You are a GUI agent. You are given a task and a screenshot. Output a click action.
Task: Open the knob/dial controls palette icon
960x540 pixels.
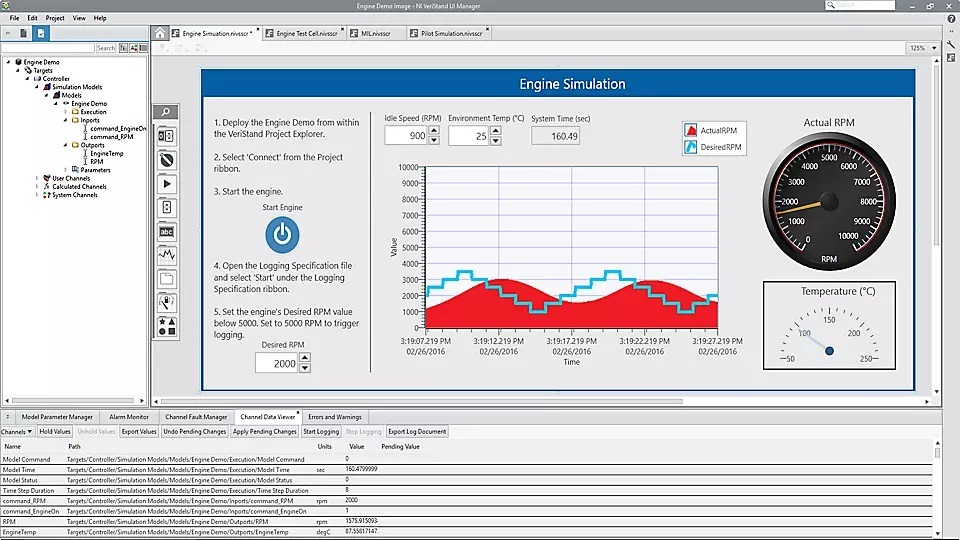[x=166, y=160]
